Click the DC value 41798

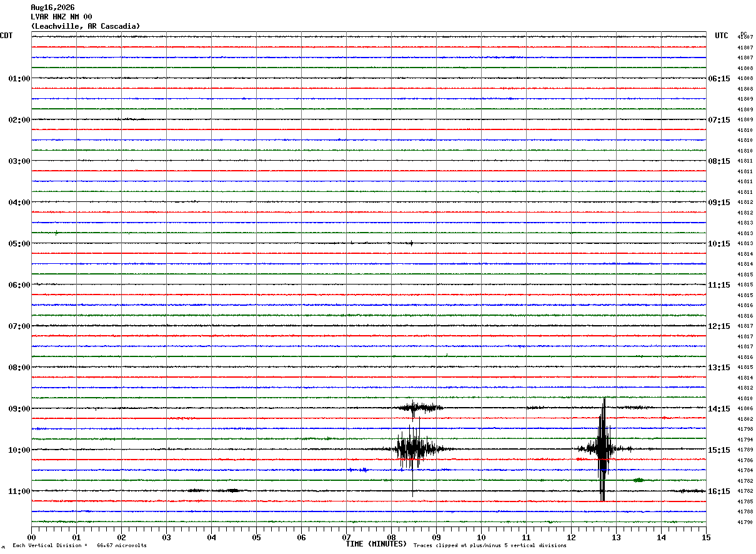tap(745, 429)
